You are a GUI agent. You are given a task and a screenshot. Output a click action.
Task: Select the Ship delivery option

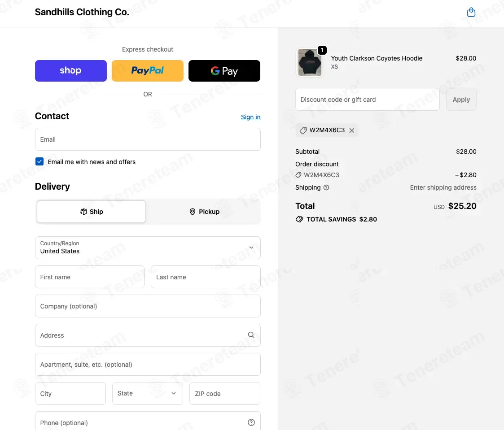pos(91,212)
